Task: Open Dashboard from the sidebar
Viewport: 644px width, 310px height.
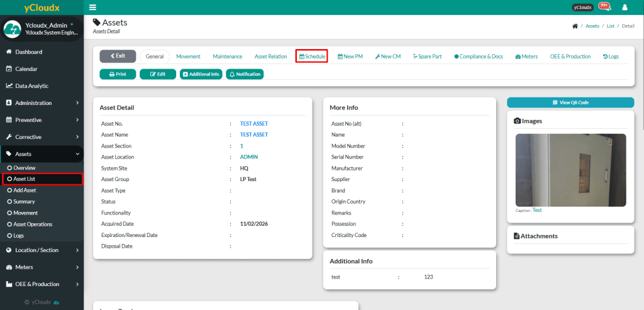Action: pos(28,52)
